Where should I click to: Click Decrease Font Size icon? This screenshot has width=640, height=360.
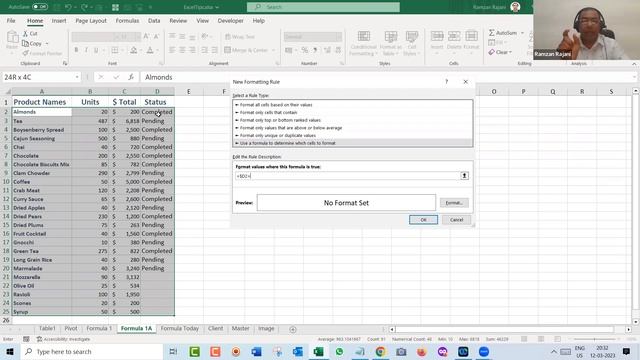tap(156, 37)
